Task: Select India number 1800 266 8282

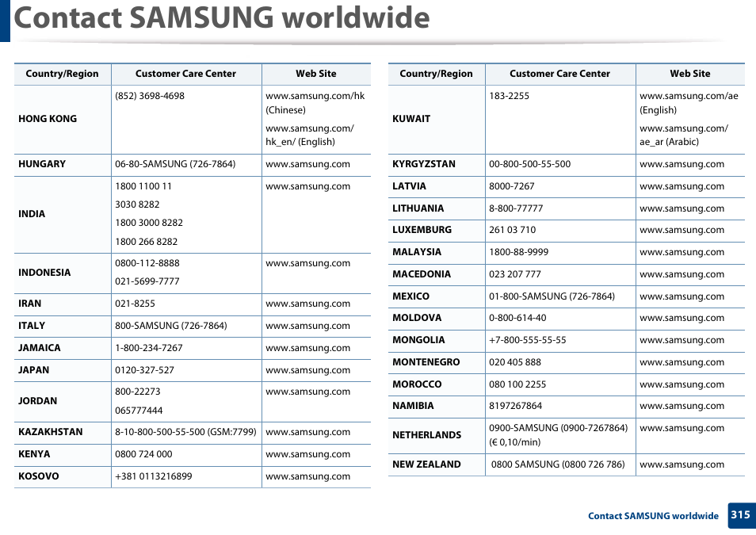Action: point(146,242)
